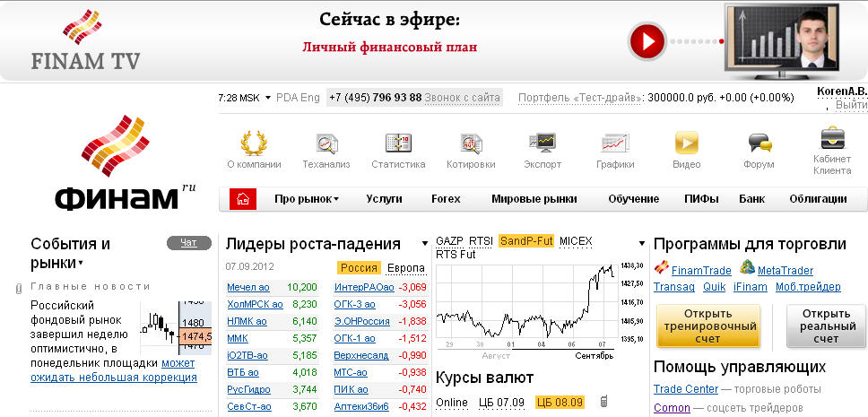Select the RTSI chart tab
This screenshot has width=868, height=417.
click(x=481, y=241)
